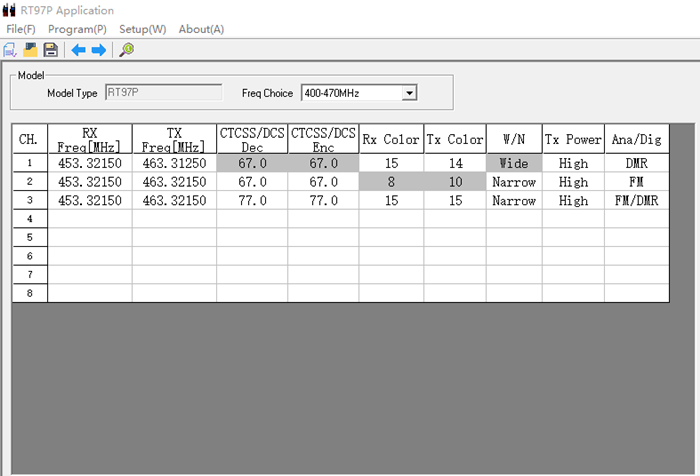Click channel 3 CTCSS/DCS Dec 77.0 cell
Image resolution: width=700 pixels, height=476 pixels.
pyautogui.click(x=253, y=201)
